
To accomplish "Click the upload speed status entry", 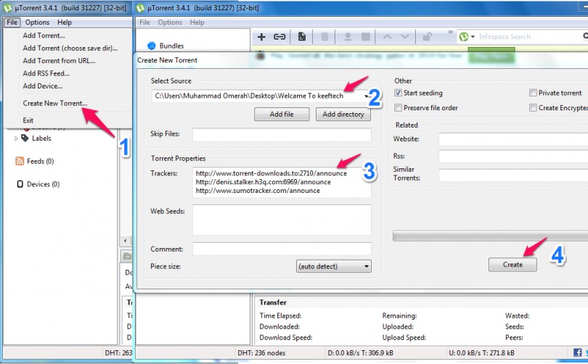I will coord(481,353).
